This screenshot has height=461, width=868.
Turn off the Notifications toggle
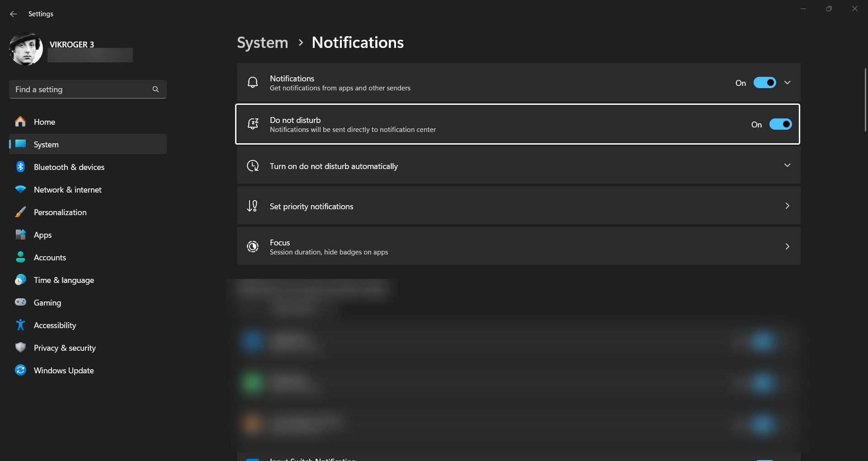[764, 83]
